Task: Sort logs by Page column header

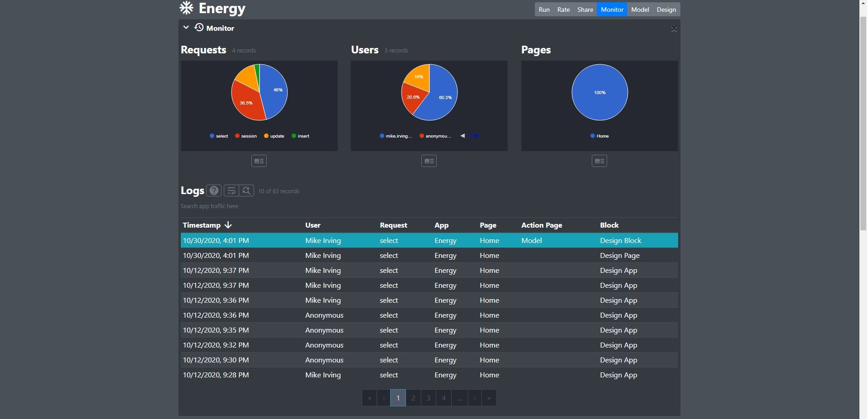Action: click(x=488, y=225)
